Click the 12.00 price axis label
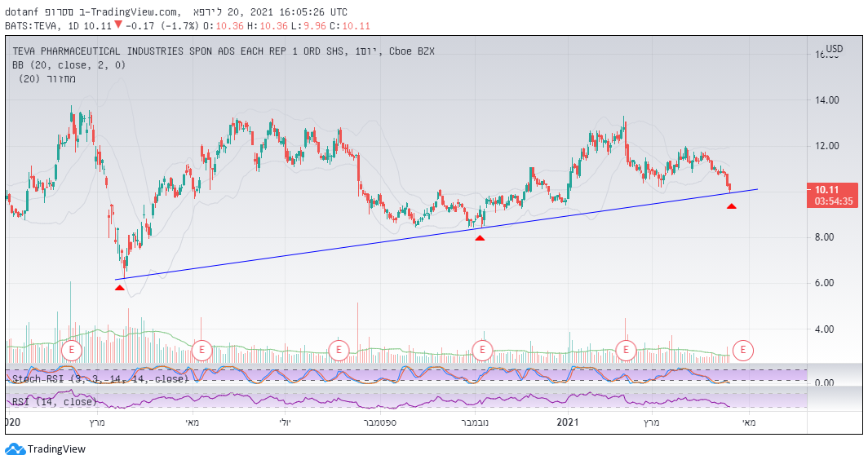Screen dimensions: 868x464 click(826, 146)
